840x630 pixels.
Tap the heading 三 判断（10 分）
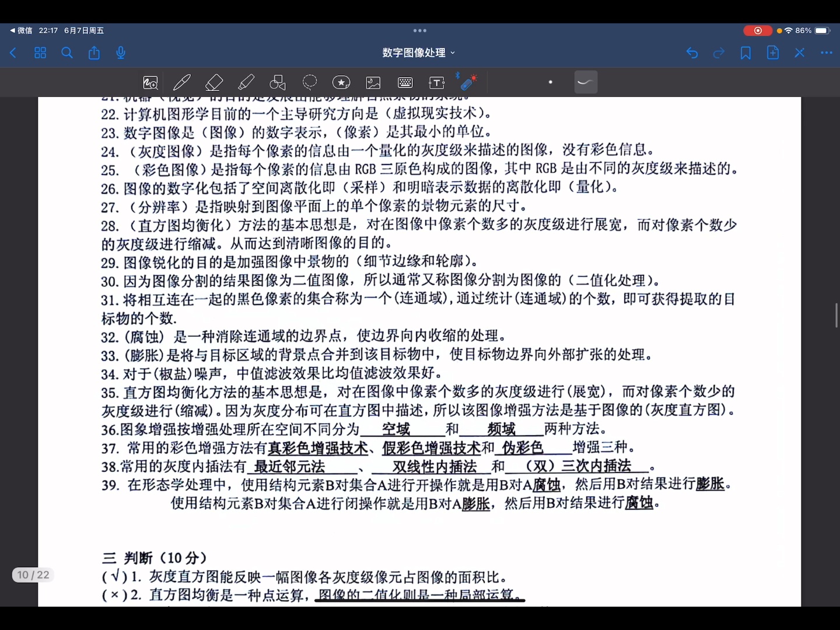coord(155,558)
